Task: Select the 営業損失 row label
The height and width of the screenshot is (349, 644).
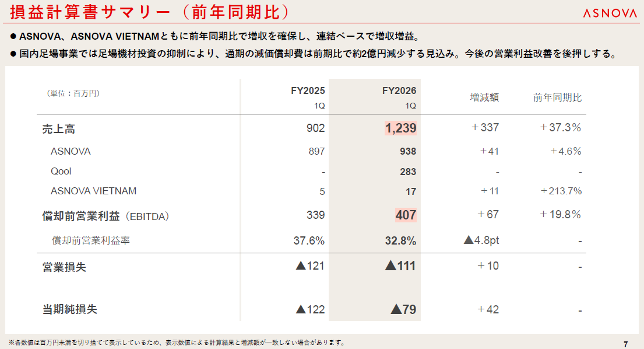Action: click(x=64, y=267)
